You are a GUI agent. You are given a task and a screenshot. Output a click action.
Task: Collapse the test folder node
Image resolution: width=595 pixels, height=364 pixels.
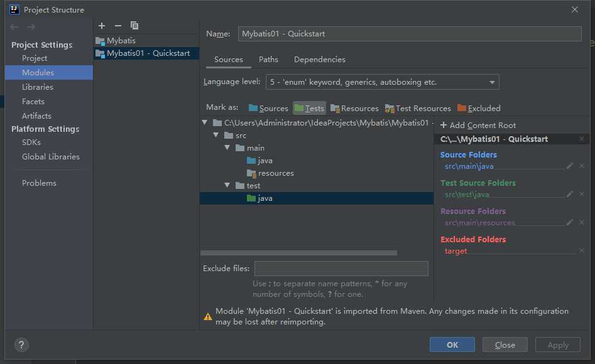227,185
